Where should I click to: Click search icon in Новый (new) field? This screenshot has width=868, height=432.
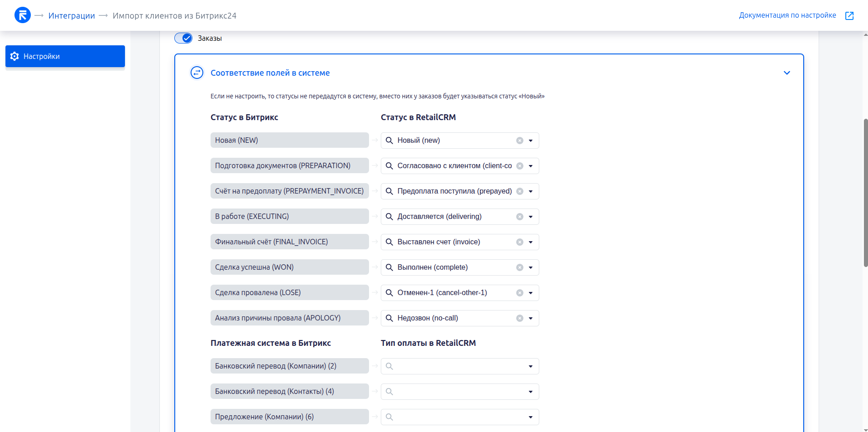tap(389, 141)
